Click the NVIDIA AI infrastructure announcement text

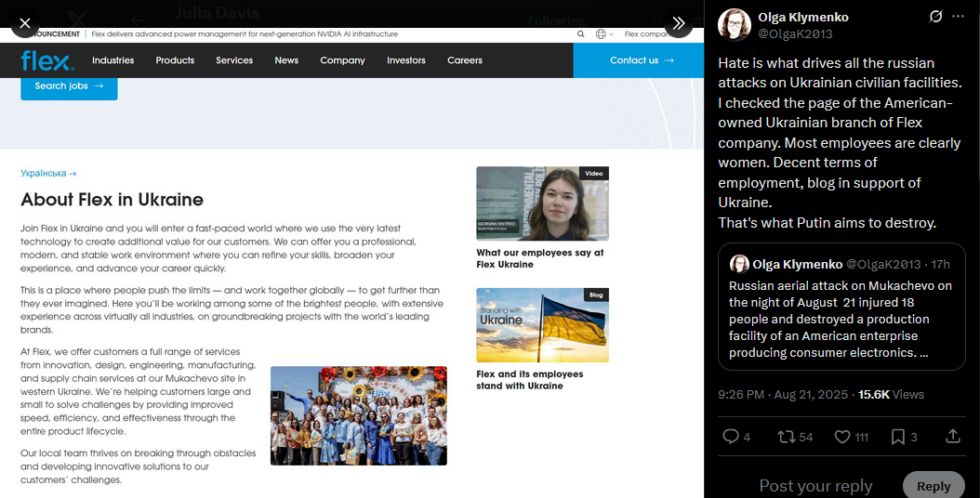245,34
